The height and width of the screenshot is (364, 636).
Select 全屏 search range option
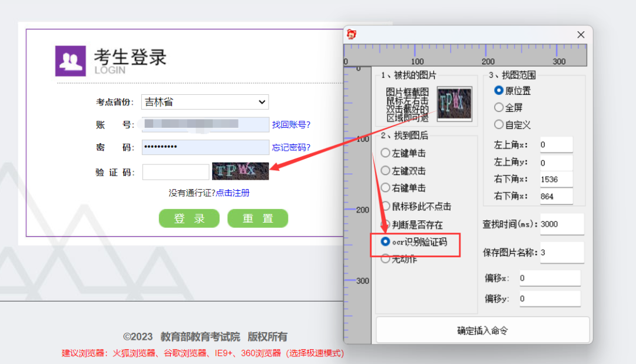(499, 108)
